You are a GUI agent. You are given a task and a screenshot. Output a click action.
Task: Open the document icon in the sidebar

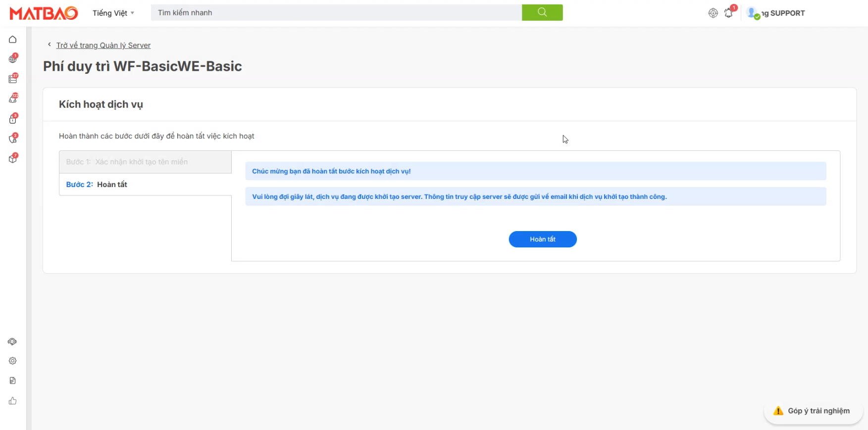pyautogui.click(x=13, y=381)
